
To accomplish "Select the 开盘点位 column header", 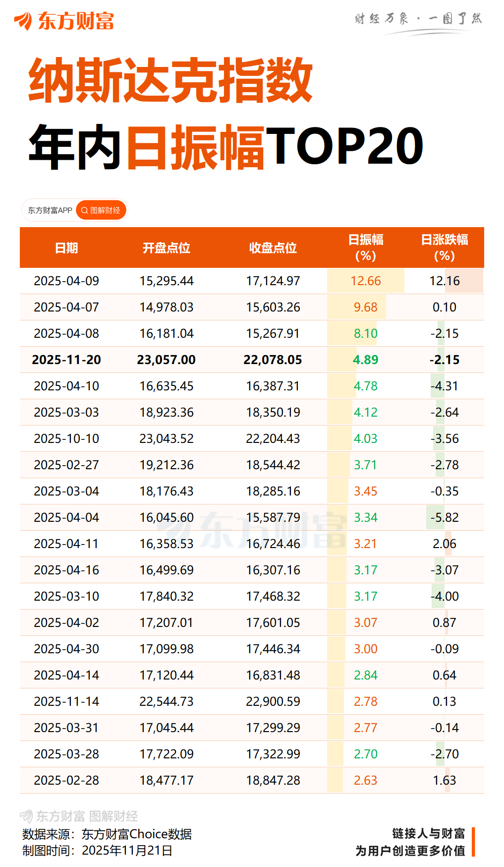I will [x=166, y=248].
